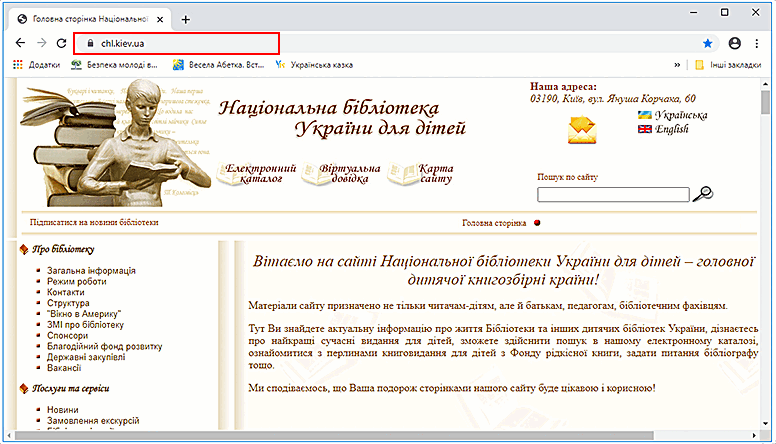Click the Пошук по сайту search field

pos(613,195)
